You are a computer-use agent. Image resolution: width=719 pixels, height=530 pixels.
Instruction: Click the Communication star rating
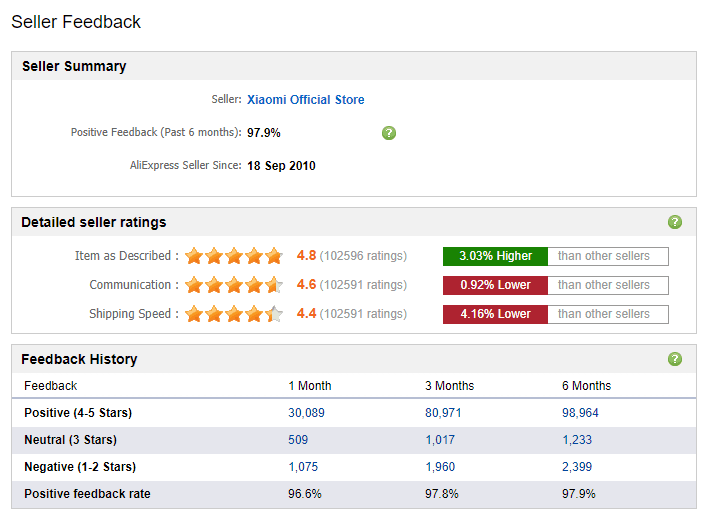(x=234, y=285)
